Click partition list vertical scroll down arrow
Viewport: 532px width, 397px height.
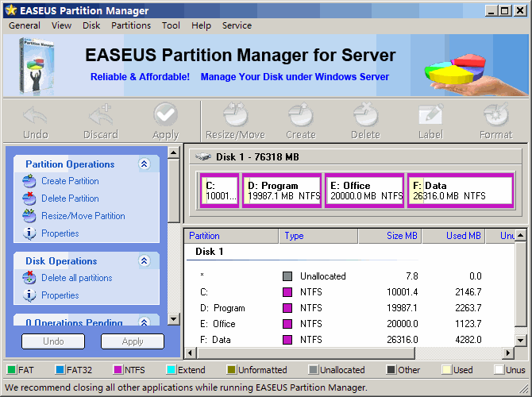coord(520,340)
